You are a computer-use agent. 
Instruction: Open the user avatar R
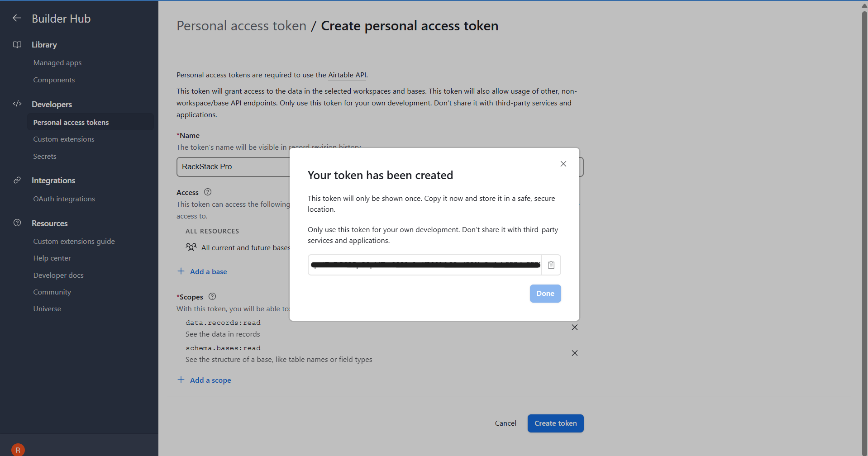tap(18, 450)
